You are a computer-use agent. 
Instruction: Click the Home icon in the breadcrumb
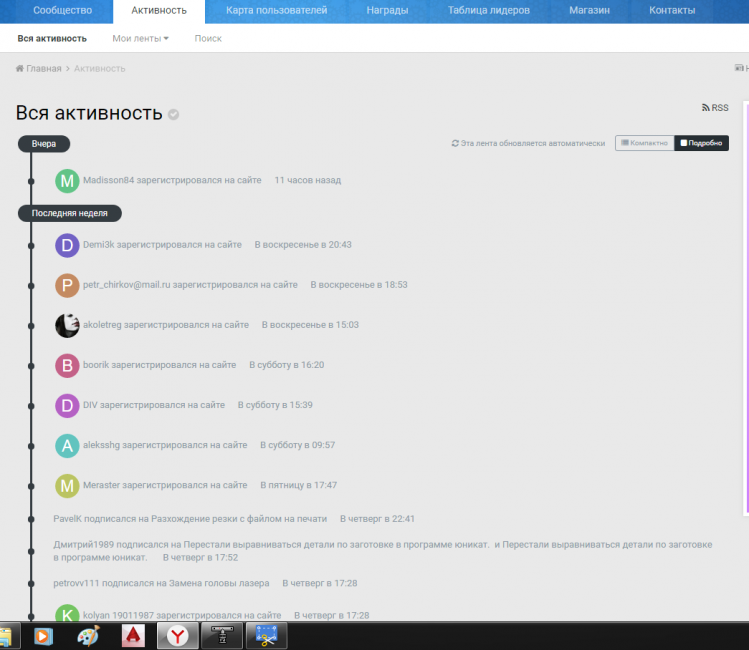[x=20, y=69]
